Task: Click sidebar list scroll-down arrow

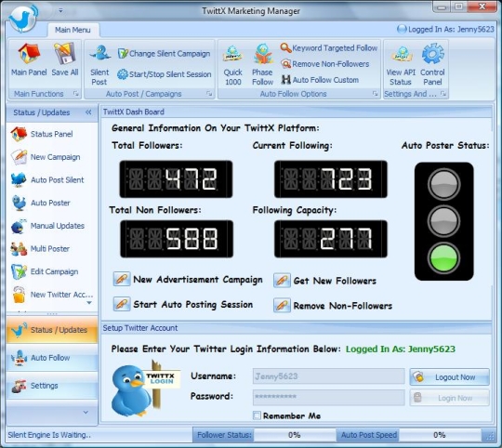Action: tap(89, 303)
